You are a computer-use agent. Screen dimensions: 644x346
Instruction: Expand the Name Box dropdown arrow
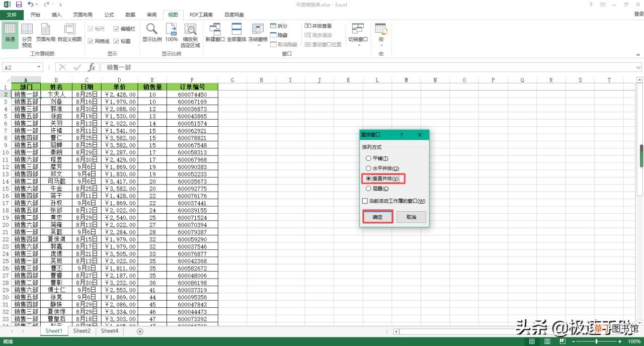point(39,67)
